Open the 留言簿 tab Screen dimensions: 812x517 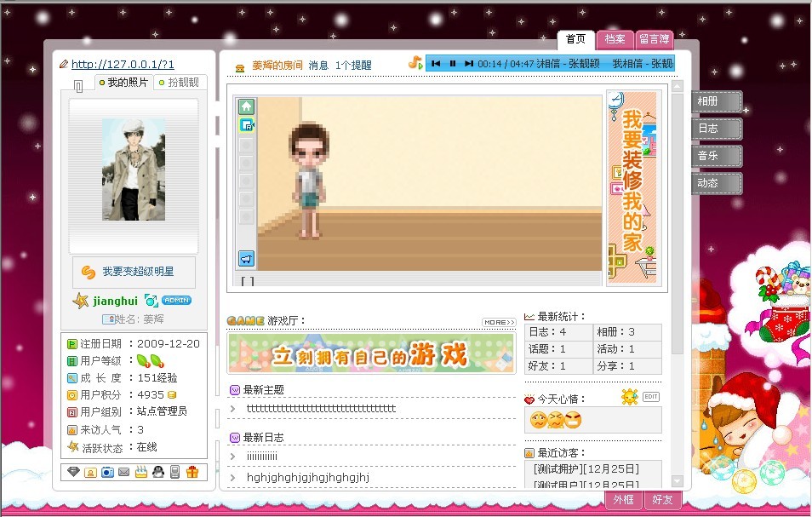tap(653, 39)
